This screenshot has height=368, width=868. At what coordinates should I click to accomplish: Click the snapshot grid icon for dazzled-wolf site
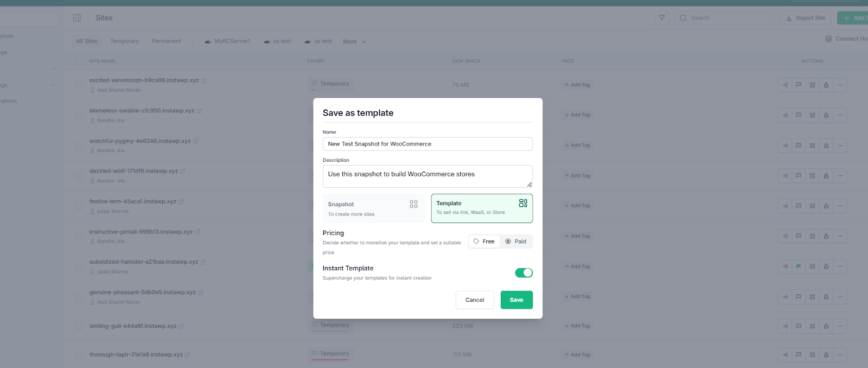[x=812, y=176]
